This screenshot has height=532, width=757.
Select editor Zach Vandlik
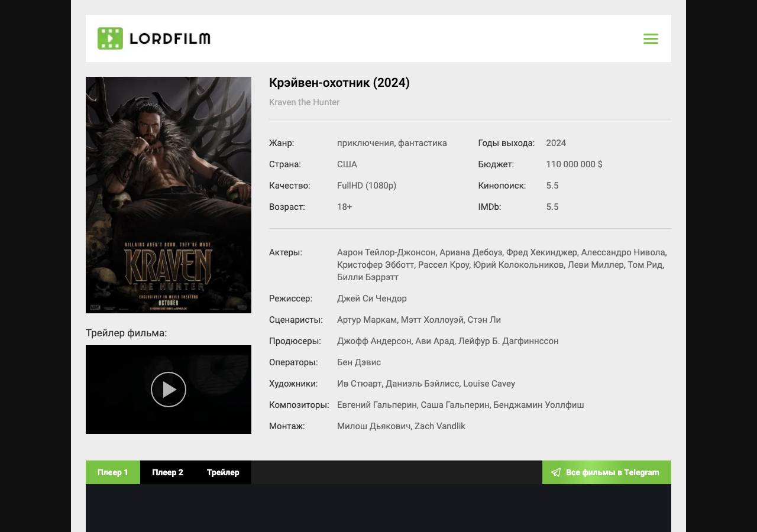click(x=440, y=426)
